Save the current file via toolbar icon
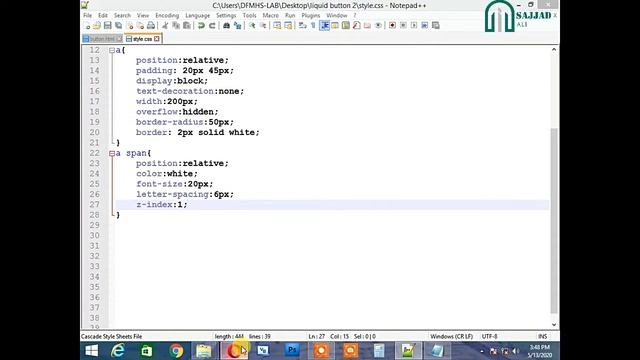640x360 pixels. (107, 25)
